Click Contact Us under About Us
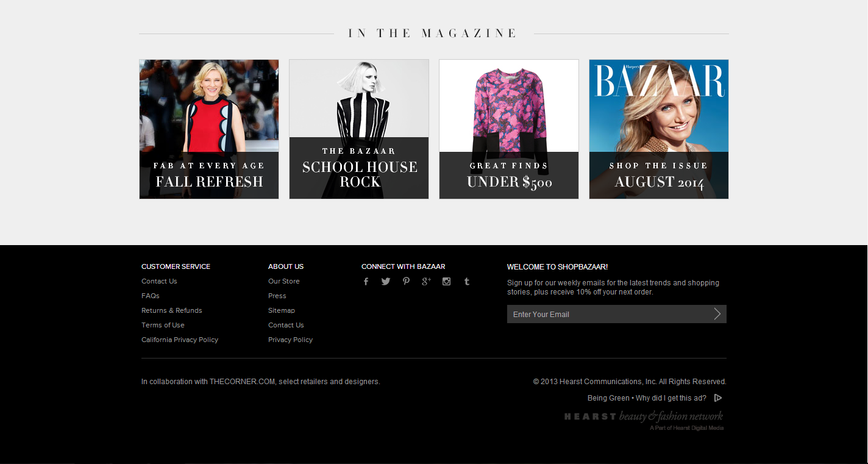The height and width of the screenshot is (464, 868). tap(286, 325)
